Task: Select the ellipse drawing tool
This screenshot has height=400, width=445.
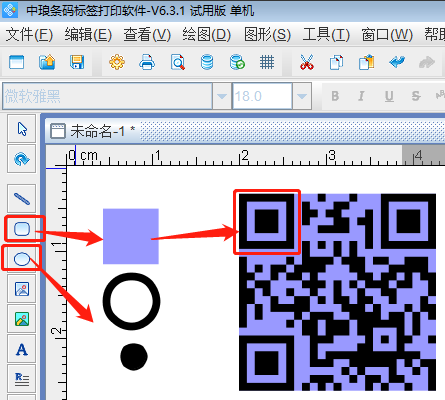Action: click(x=22, y=259)
